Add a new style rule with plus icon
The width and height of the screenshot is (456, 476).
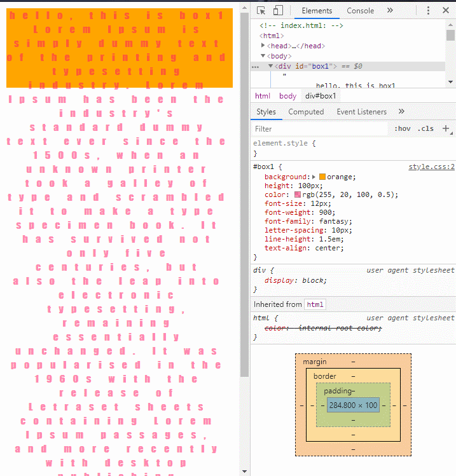446,129
